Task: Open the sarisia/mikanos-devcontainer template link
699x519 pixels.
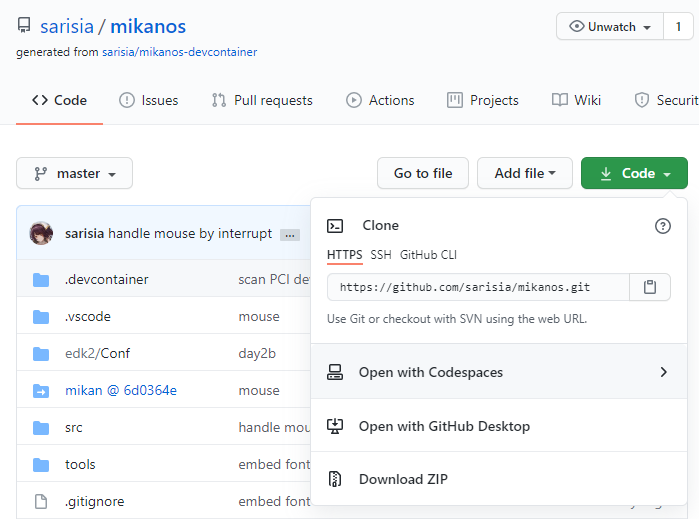Action: pyautogui.click(x=180, y=52)
